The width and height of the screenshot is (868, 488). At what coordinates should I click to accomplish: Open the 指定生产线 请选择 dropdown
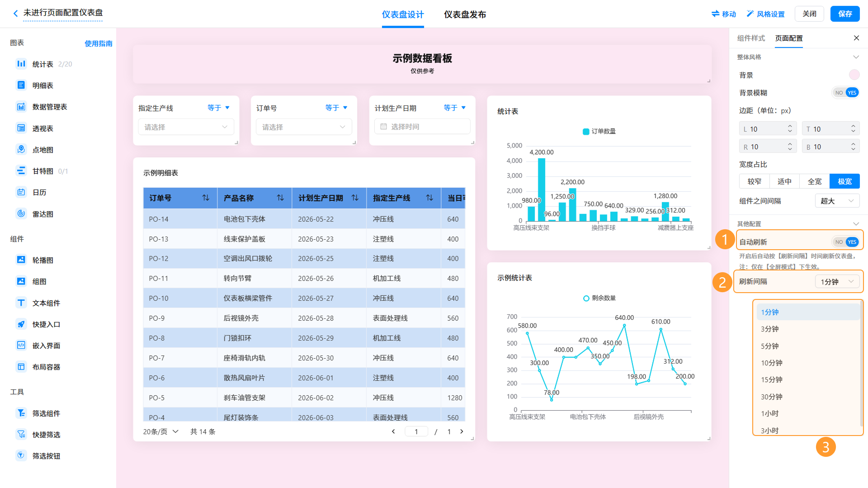186,127
